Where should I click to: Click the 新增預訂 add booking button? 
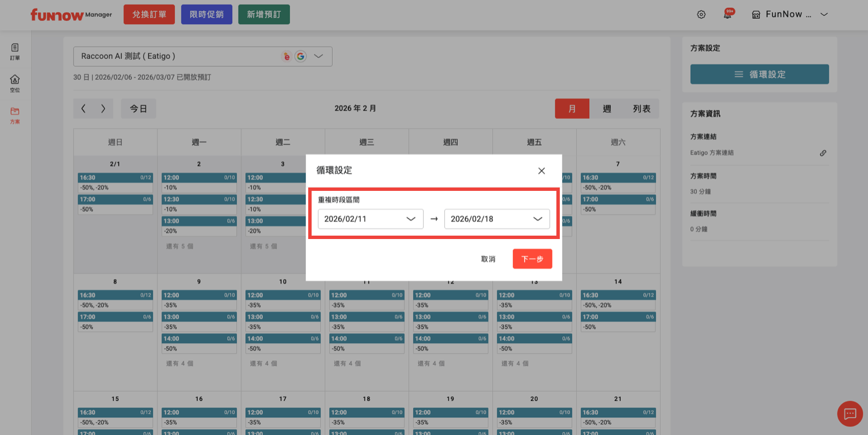click(264, 15)
